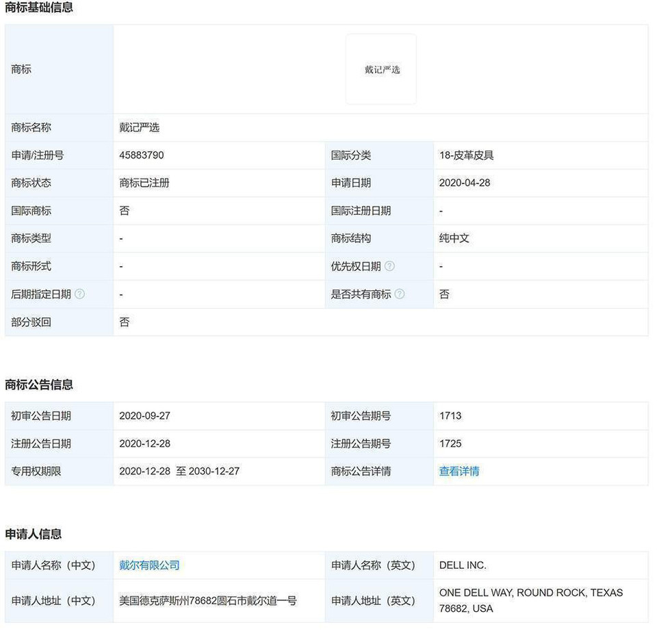This screenshot has height=644, width=657.
Task: Click help icon next to 后期指定日期
Action: (x=79, y=294)
